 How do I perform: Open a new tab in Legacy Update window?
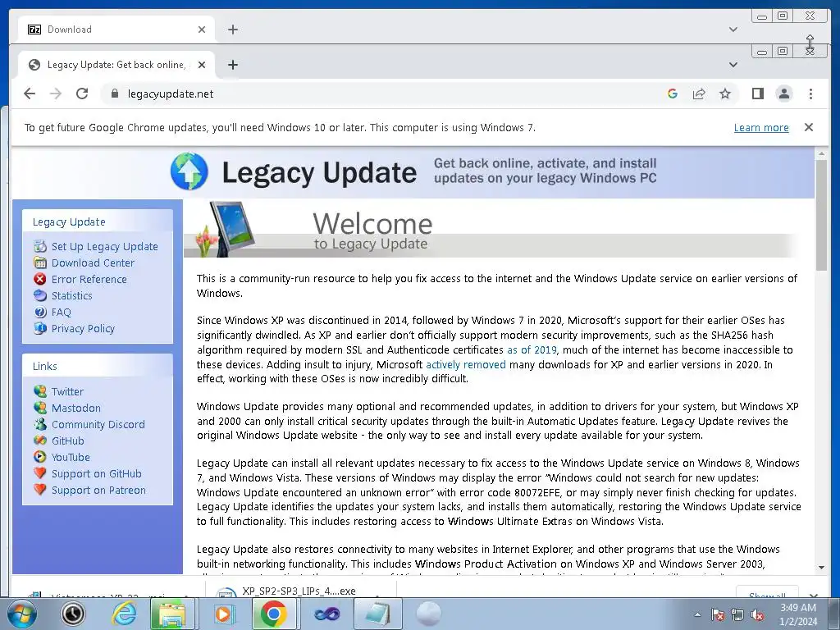(x=232, y=65)
